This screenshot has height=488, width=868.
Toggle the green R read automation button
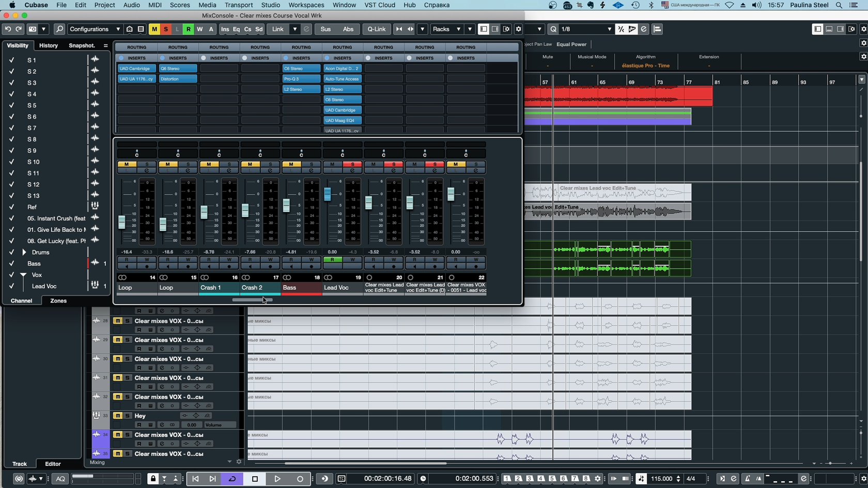[189, 29]
